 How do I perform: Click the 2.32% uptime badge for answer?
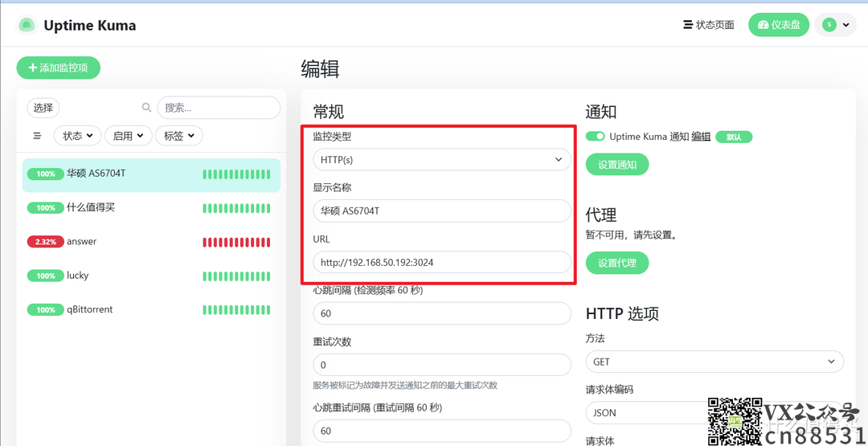(45, 242)
